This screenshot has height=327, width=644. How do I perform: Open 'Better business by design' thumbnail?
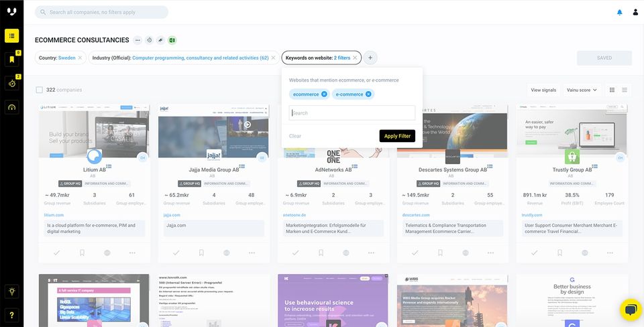(572, 301)
